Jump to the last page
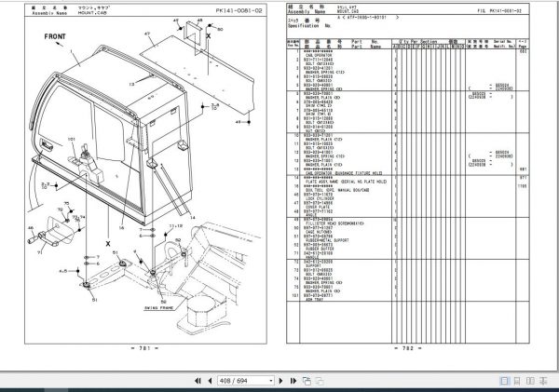Viewport: 559px width, 392px height. point(293,381)
